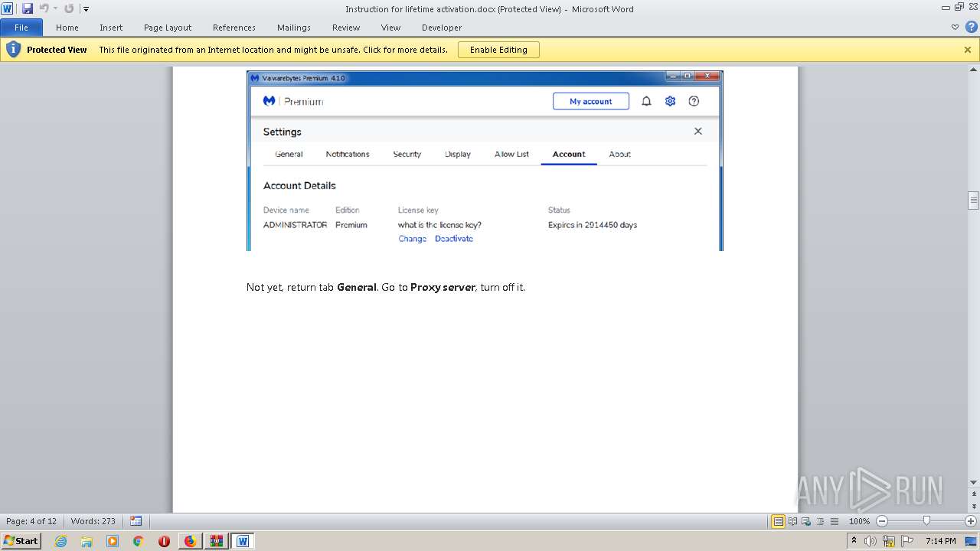Screen dimensions: 980x551
Task: Click the vertical scrollbar thumb
Action: coord(973,201)
